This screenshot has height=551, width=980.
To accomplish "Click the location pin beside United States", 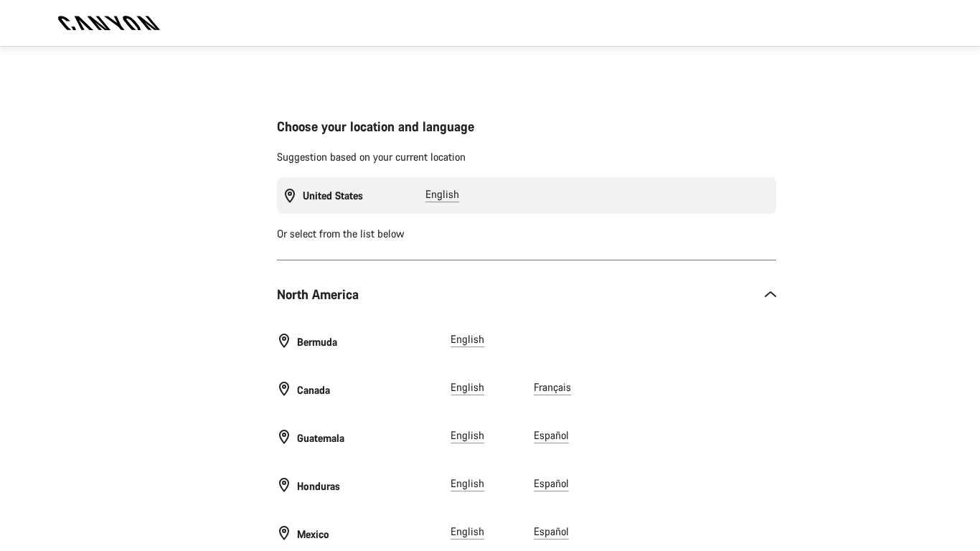I will (290, 196).
